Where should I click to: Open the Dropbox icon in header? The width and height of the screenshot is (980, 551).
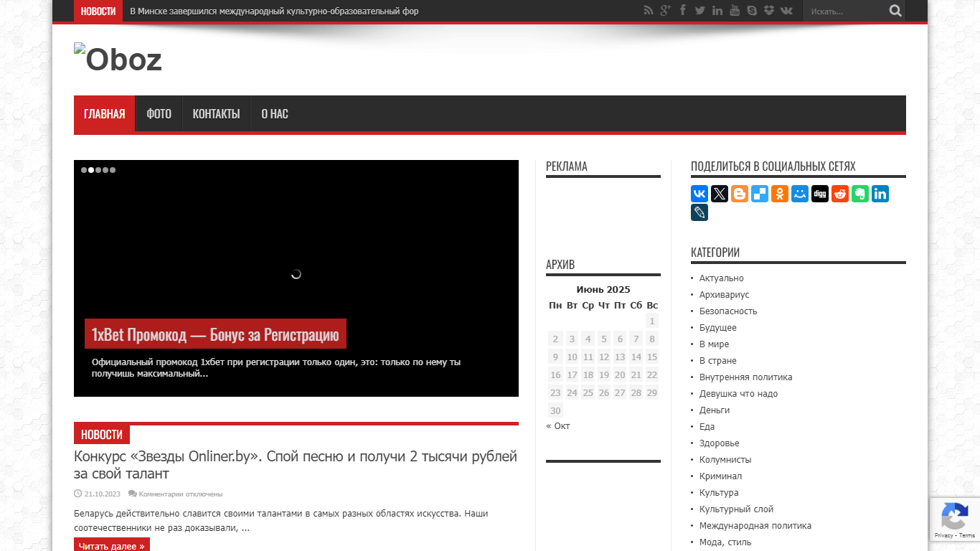pyautogui.click(x=769, y=10)
